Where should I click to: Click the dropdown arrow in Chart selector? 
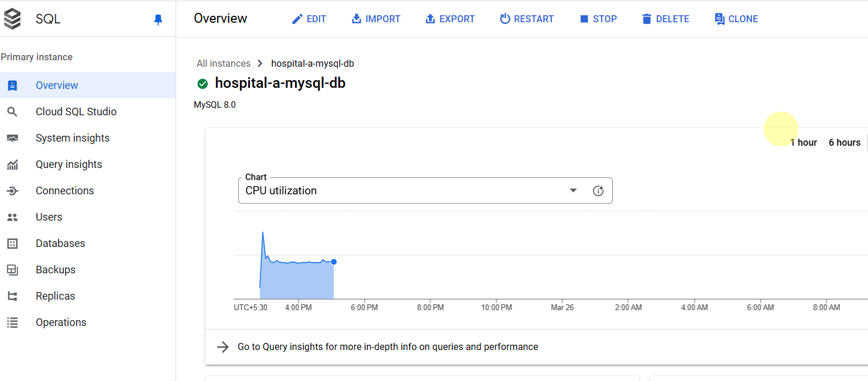point(573,191)
